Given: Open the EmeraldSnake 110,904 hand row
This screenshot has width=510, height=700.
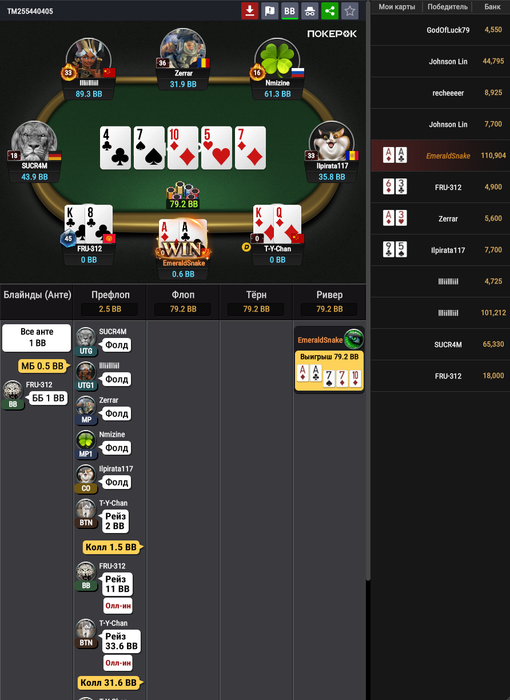Looking at the screenshot, I should [x=440, y=156].
